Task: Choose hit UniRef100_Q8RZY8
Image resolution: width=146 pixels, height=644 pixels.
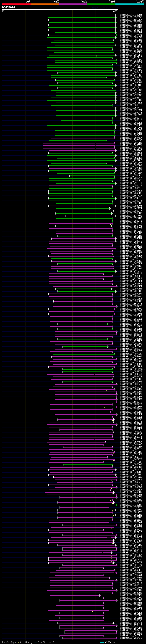Action: pyautogui.click(x=131, y=372)
